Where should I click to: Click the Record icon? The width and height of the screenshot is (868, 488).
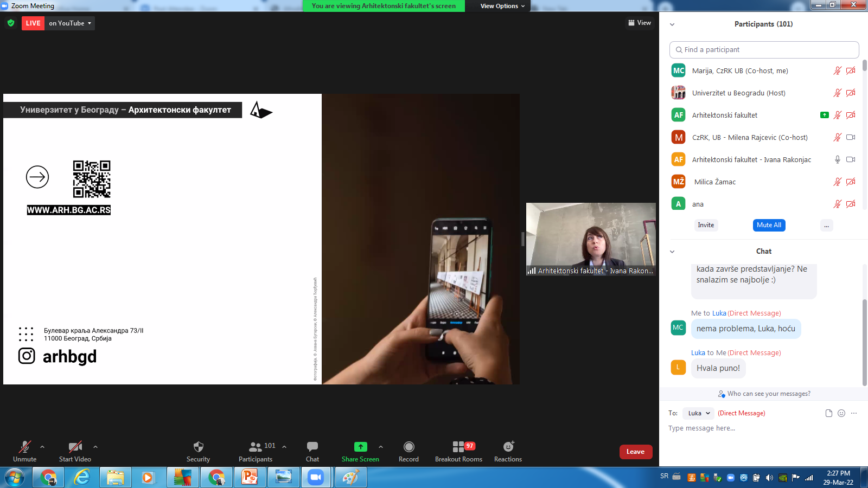pos(409,447)
